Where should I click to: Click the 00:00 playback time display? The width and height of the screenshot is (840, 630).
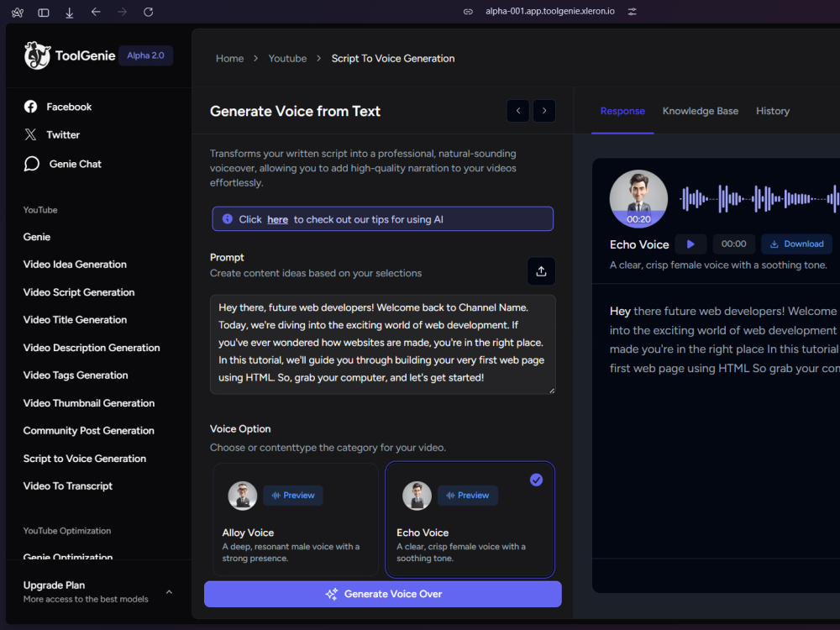733,244
